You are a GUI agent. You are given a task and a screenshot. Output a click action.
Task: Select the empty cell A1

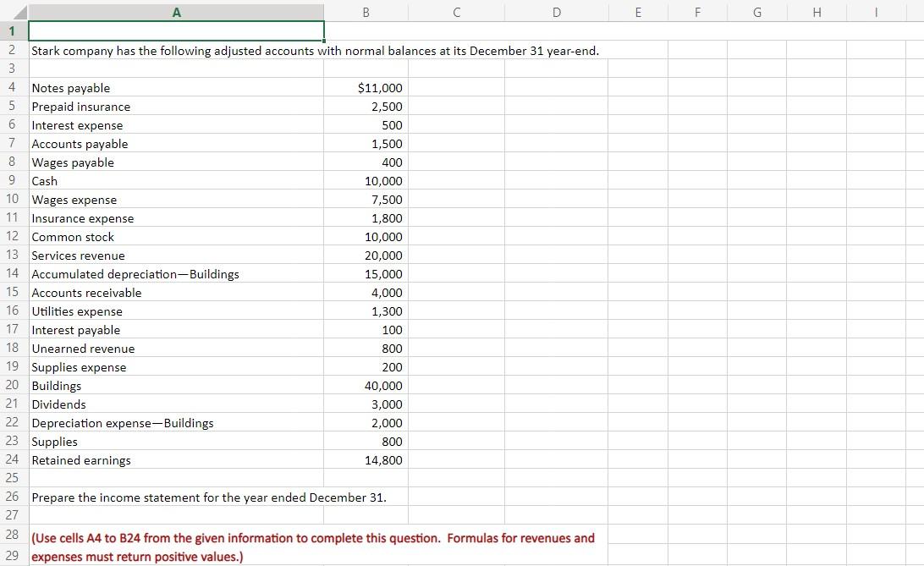tap(176, 30)
